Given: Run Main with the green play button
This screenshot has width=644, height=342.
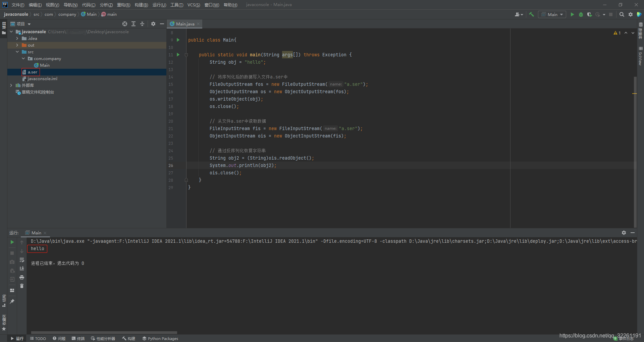Looking at the screenshot, I should 572,14.
